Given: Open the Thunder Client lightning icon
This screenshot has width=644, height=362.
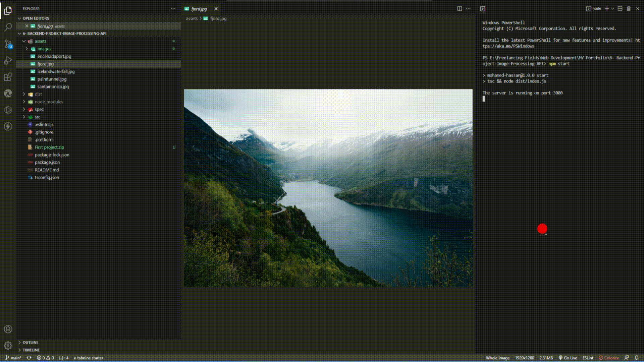Looking at the screenshot, I should pos(8,126).
